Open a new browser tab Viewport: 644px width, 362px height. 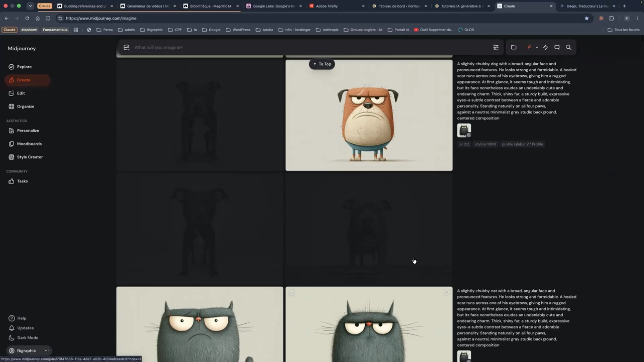pyautogui.click(x=624, y=6)
